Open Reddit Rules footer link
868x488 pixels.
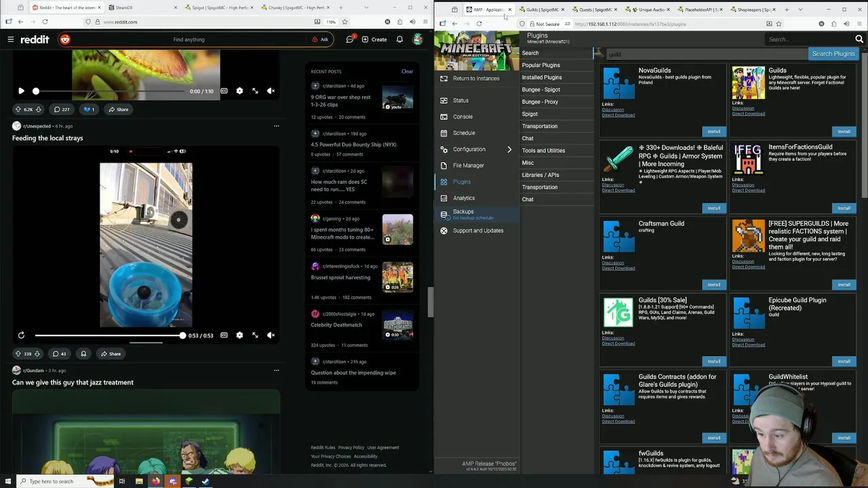click(323, 447)
